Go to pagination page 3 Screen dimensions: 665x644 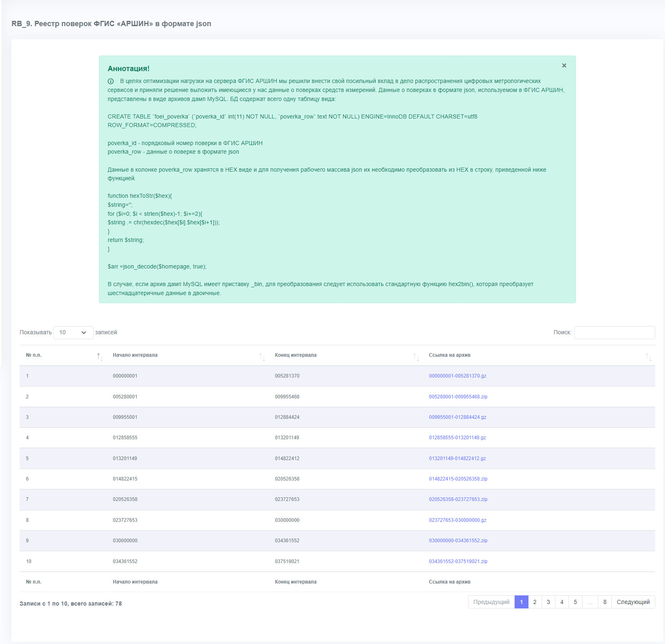pyautogui.click(x=548, y=602)
